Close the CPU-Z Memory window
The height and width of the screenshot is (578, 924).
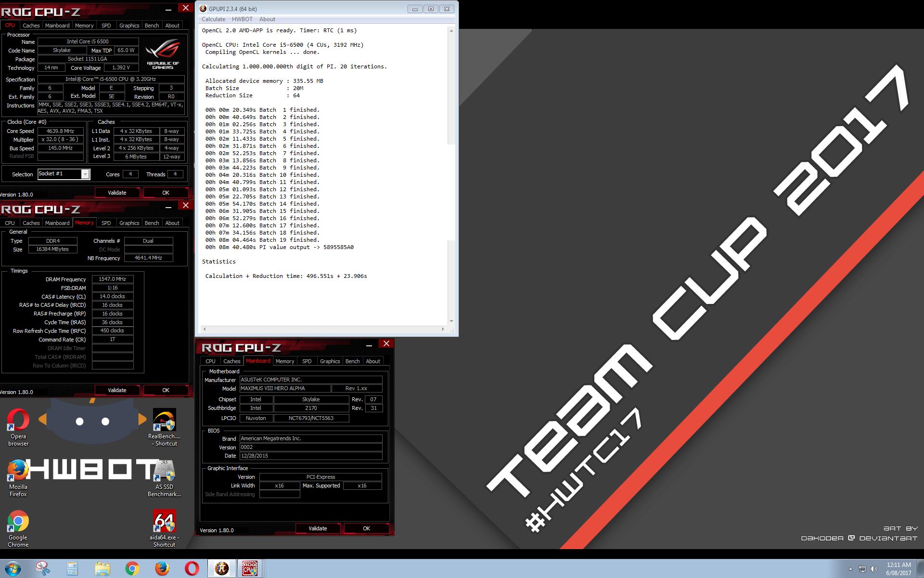(186, 205)
